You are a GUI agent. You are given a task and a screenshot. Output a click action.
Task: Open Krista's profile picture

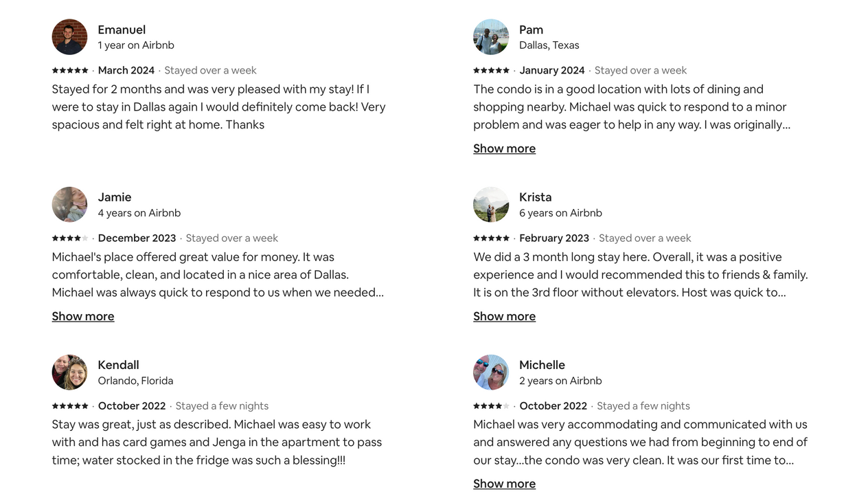pos(491,205)
